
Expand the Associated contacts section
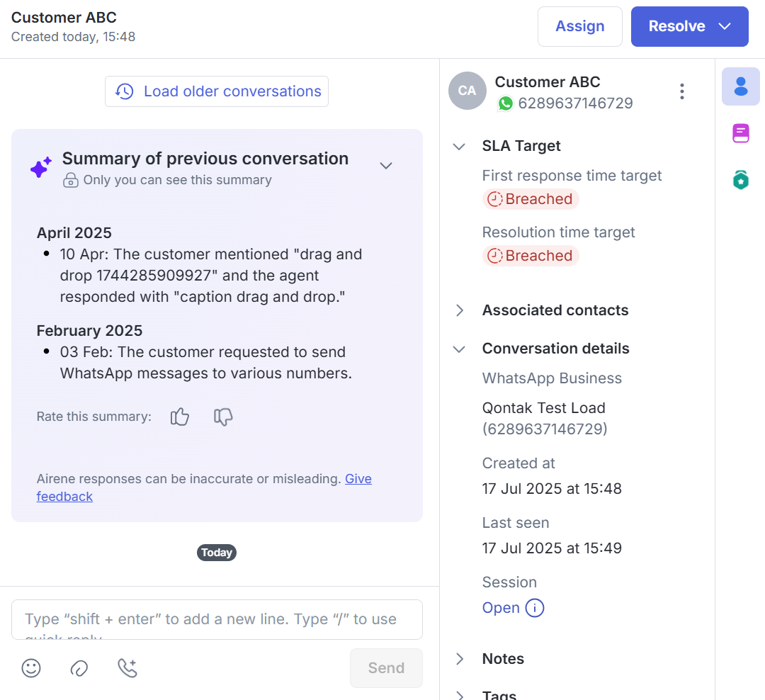coord(459,310)
